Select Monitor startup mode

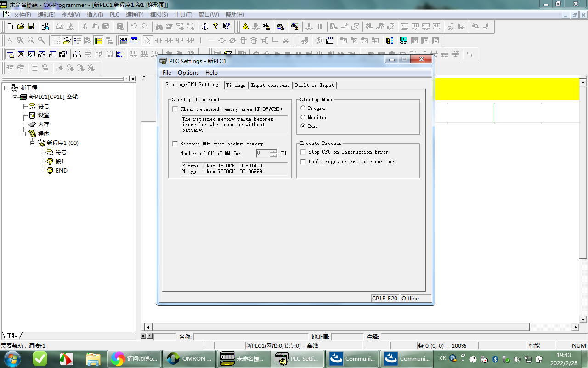[303, 117]
